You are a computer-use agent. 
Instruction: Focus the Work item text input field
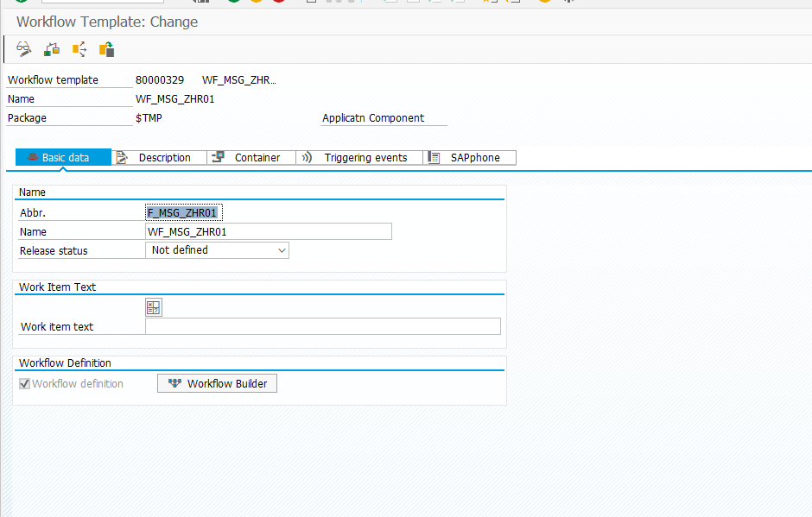pyautogui.click(x=322, y=326)
